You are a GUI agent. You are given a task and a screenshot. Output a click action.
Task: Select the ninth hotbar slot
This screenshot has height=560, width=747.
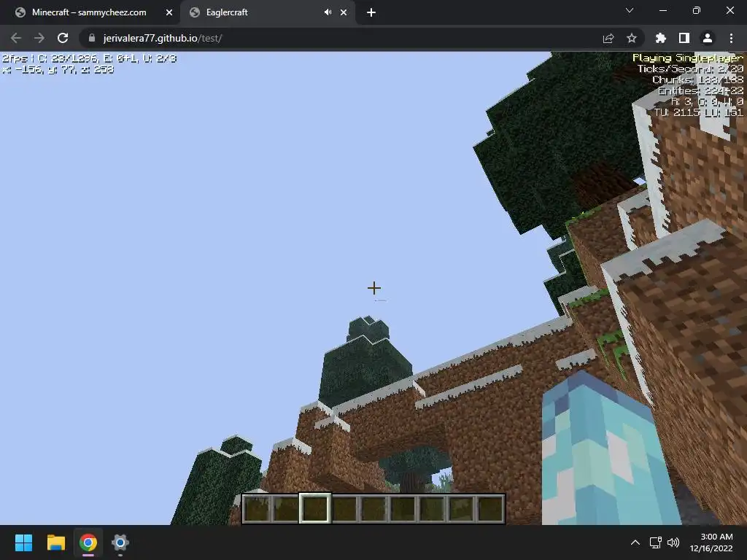pyautogui.click(x=490, y=508)
